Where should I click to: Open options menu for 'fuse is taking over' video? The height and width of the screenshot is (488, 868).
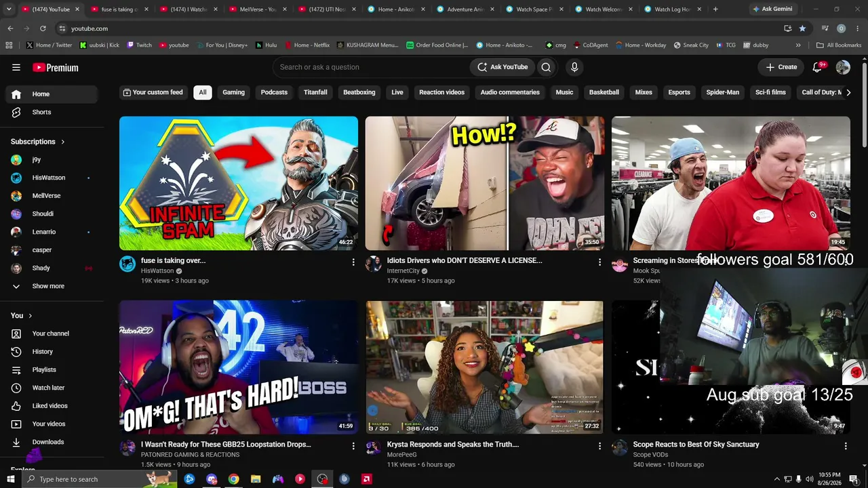pyautogui.click(x=353, y=262)
